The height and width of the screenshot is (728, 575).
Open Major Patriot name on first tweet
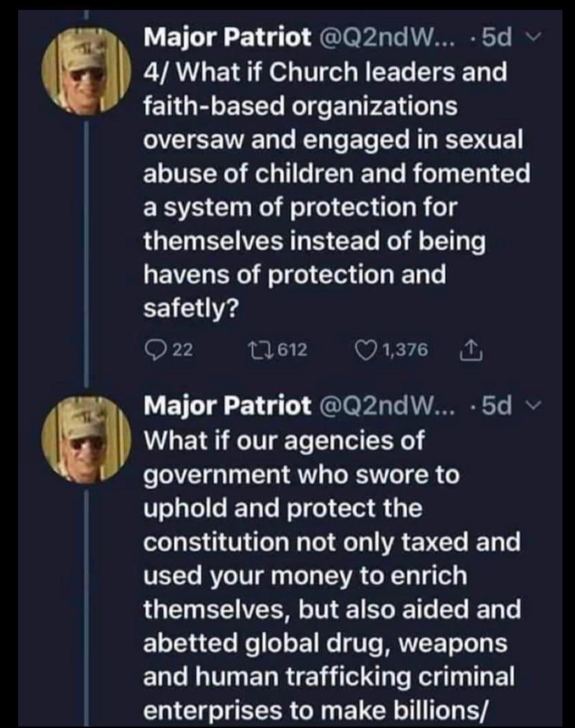(227, 37)
